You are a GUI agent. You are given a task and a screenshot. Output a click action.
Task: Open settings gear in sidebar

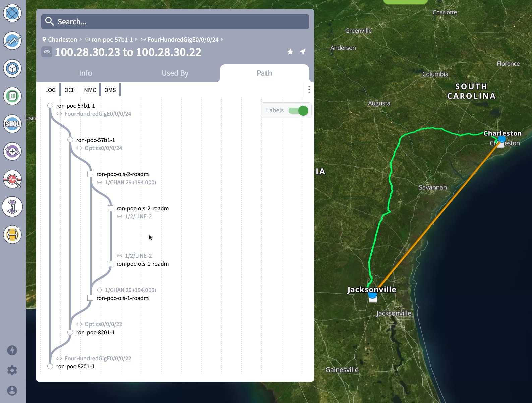pyautogui.click(x=12, y=370)
